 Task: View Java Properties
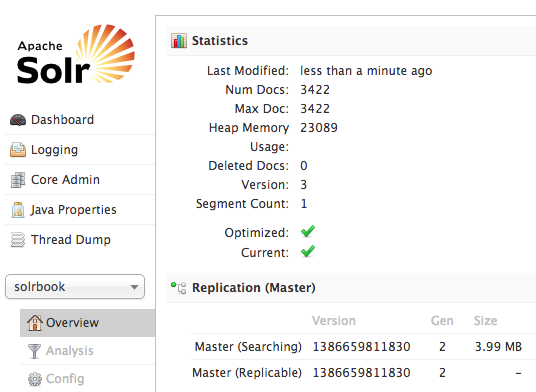pos(73,209)
